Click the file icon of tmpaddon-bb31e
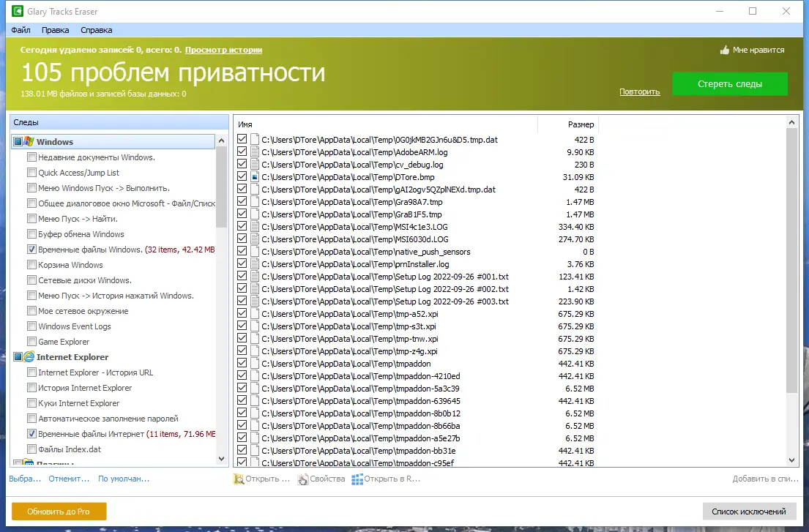The height and width of the screenshot is (532, 809). (254, 451)
